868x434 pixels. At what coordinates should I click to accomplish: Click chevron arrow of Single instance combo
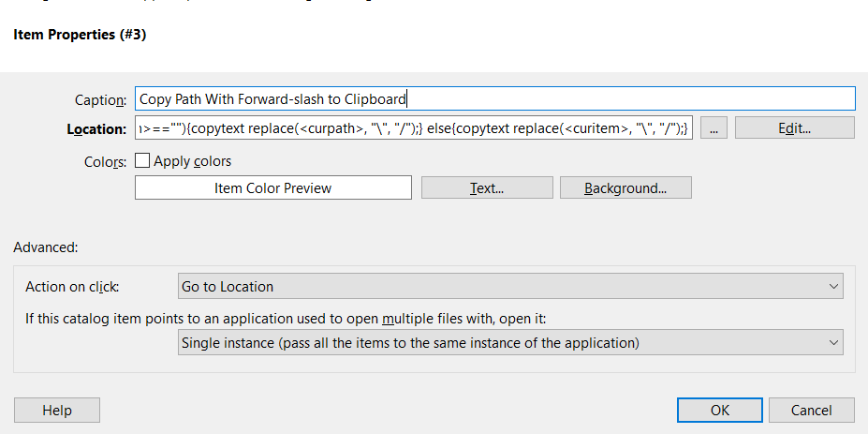coord(833,343)
